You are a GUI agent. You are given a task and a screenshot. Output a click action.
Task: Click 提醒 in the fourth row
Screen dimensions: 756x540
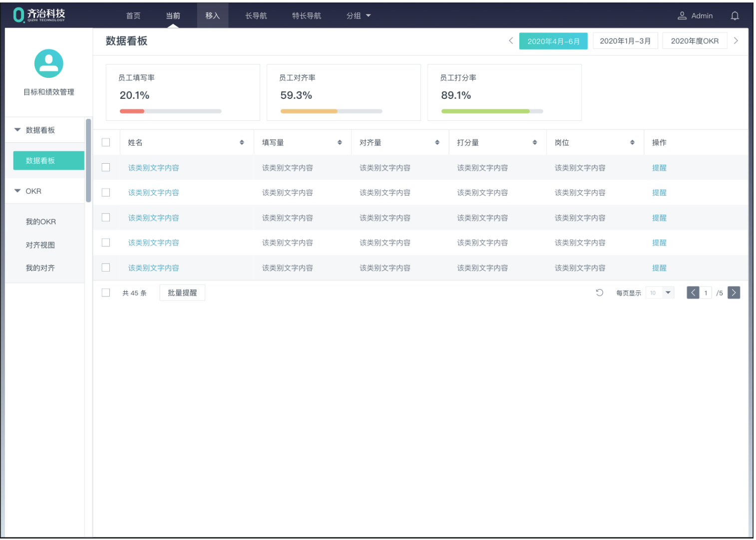point(659,243)
